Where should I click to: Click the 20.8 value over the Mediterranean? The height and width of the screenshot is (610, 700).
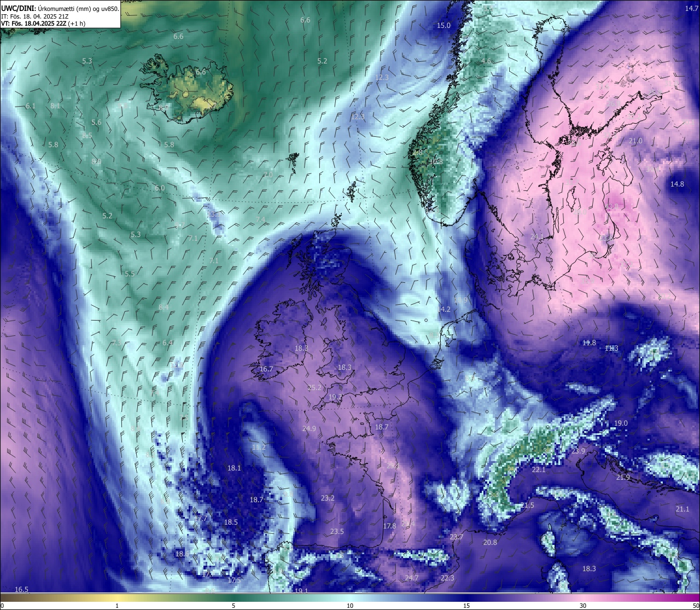tap(490, 543)
